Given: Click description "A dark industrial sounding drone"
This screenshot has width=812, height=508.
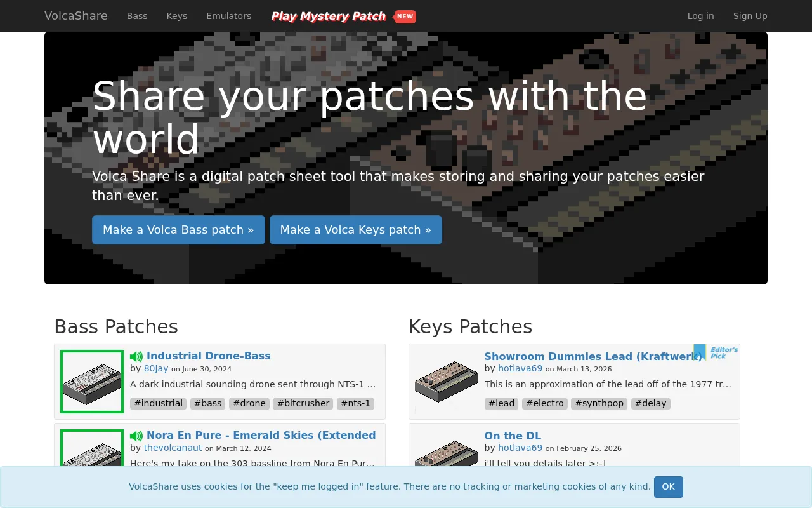Looking at the screenshot, I should tap(253, 384).
